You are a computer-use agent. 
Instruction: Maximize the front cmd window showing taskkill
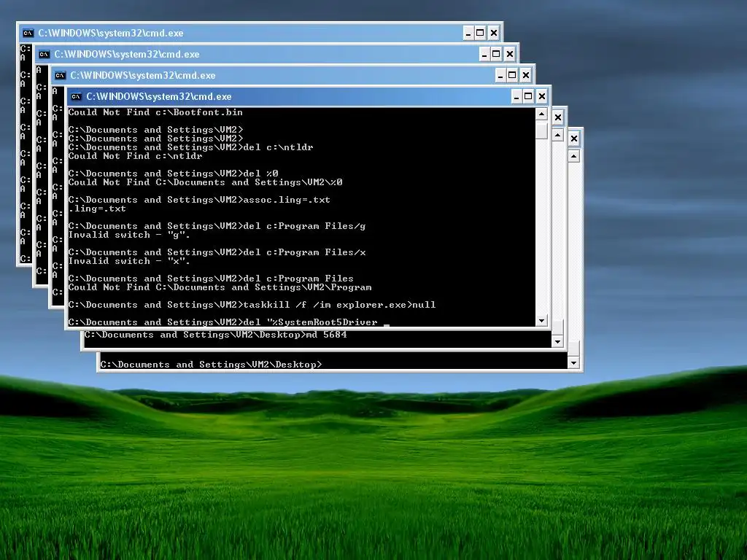pos(528,97)
